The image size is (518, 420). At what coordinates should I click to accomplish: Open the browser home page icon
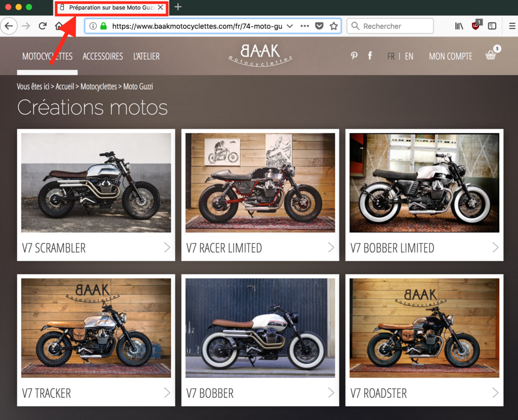[59, 26]
